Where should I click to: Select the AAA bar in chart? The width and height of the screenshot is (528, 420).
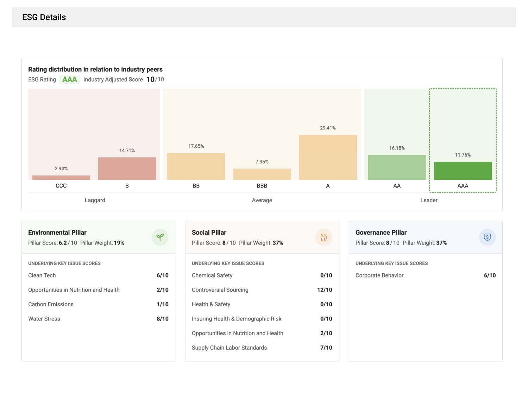point(463,171)
